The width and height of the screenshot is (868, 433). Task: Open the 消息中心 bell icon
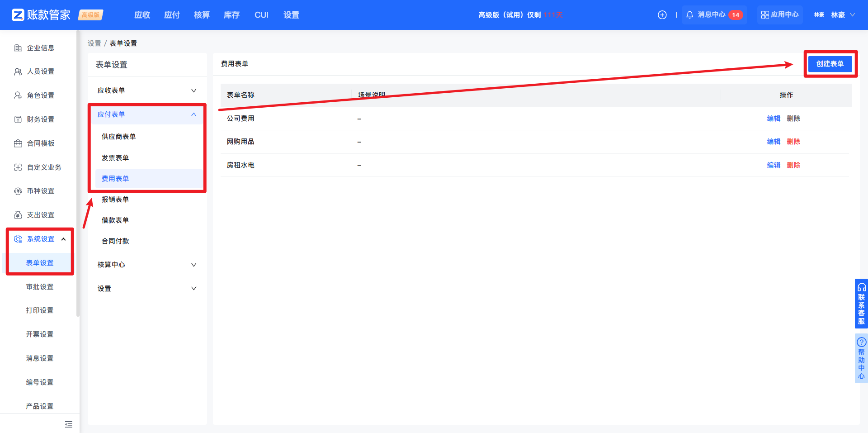coord(689,15)
